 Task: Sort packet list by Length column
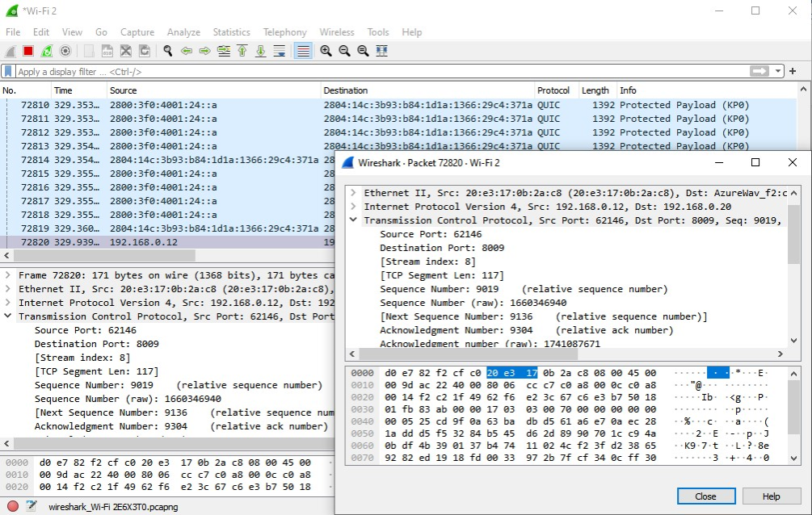coord(598,90)
